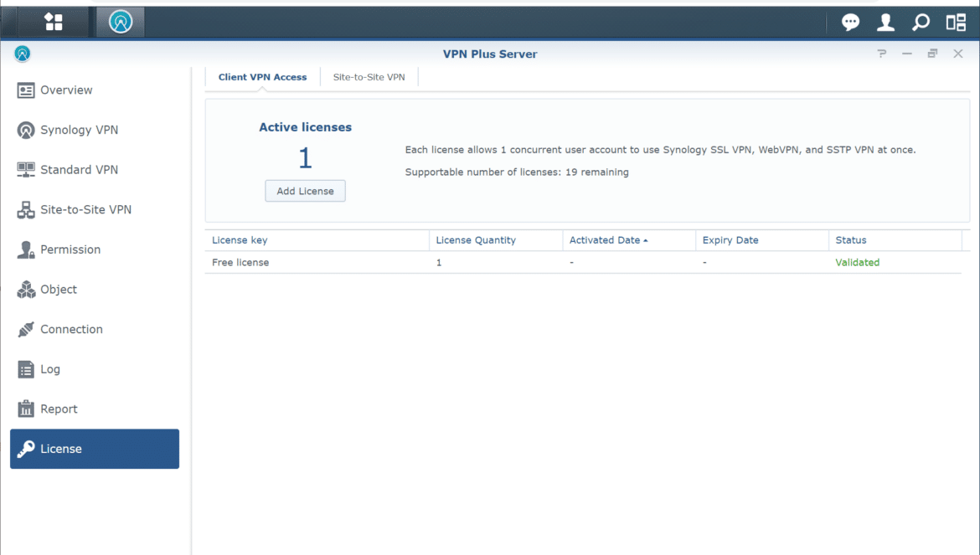This screenshot has width=980, height=555.
Task: Open the search magnifier icon
Action: (921, 23)
